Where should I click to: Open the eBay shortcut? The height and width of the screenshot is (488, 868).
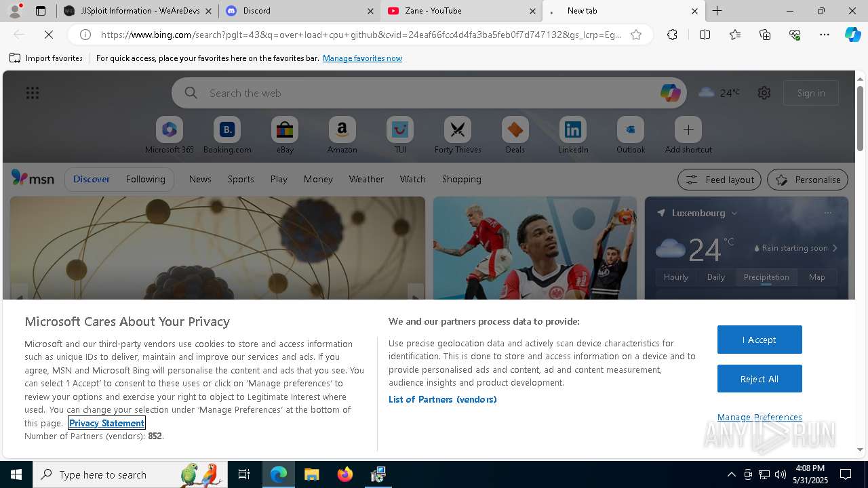285,134
